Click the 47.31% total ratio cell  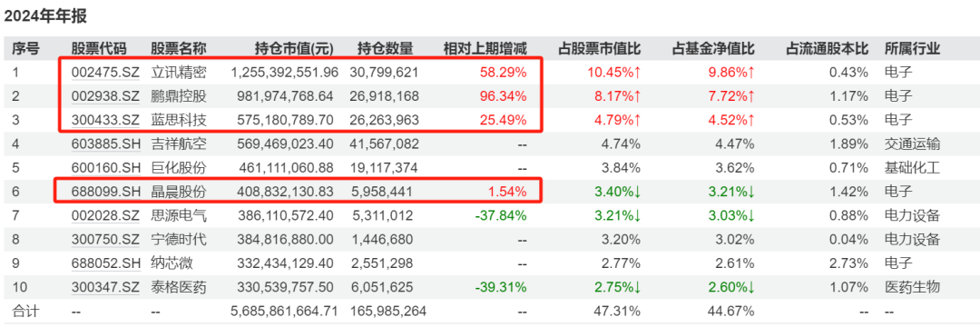point(617,311)
